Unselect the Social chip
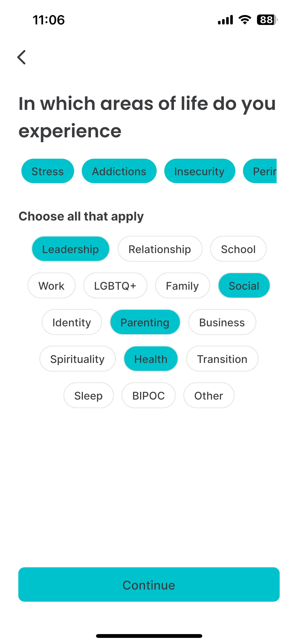The height and width of the screenshot is (644, 298). 244,286
